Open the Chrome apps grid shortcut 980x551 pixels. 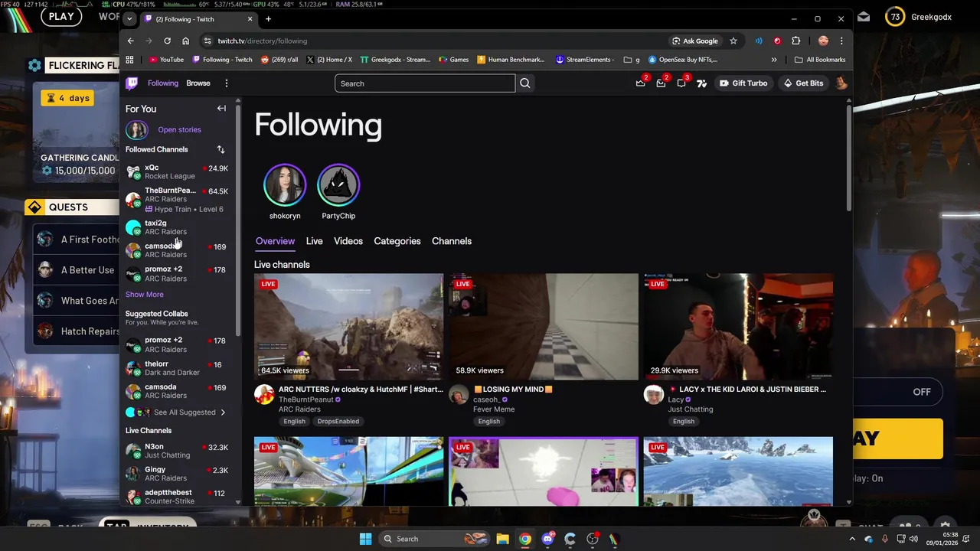[x=129, y=60]
